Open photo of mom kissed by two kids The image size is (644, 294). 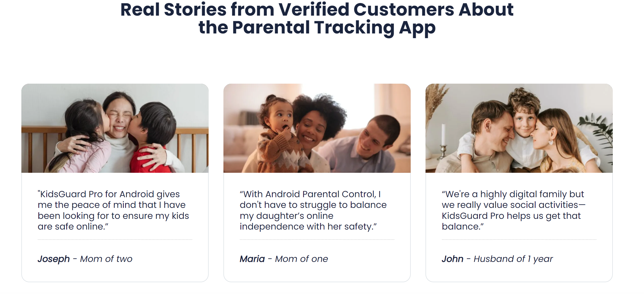tap(115, 128)
